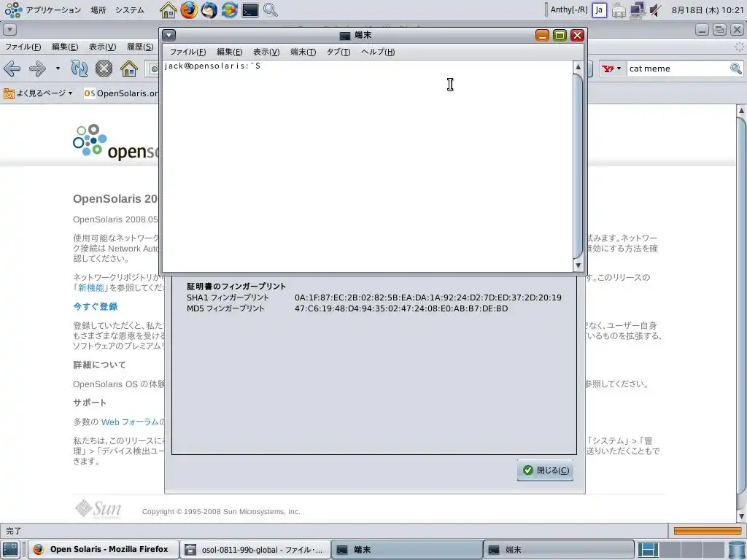Launch terminal from the top panel icon

click(x=249, y=9)
